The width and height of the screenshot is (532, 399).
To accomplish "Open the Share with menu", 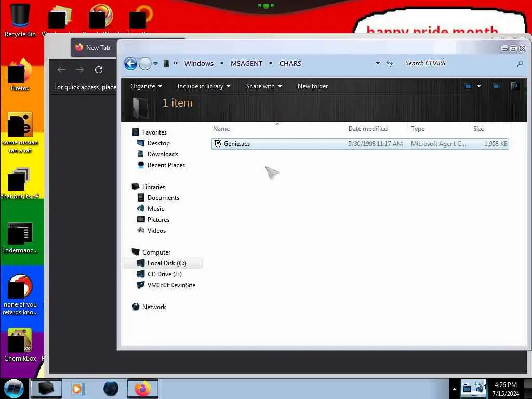I will 263,86.
